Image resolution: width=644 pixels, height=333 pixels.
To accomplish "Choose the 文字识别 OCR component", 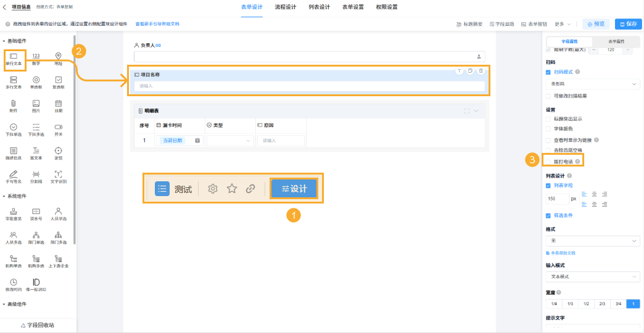I will (x=59, y=176).
